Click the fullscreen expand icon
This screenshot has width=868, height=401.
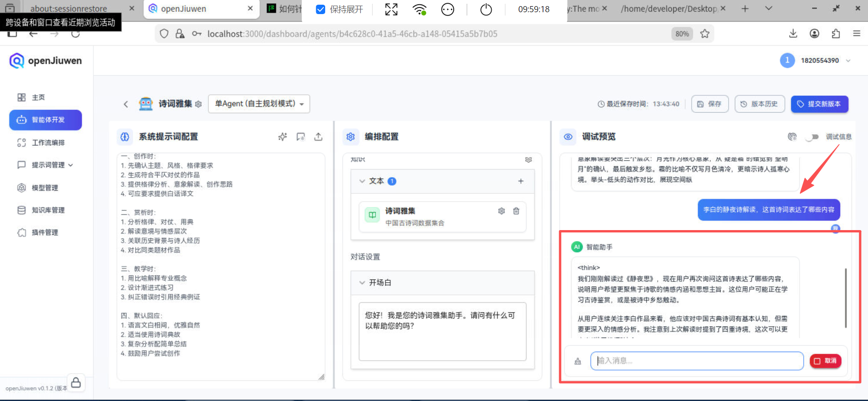(391, 9)
